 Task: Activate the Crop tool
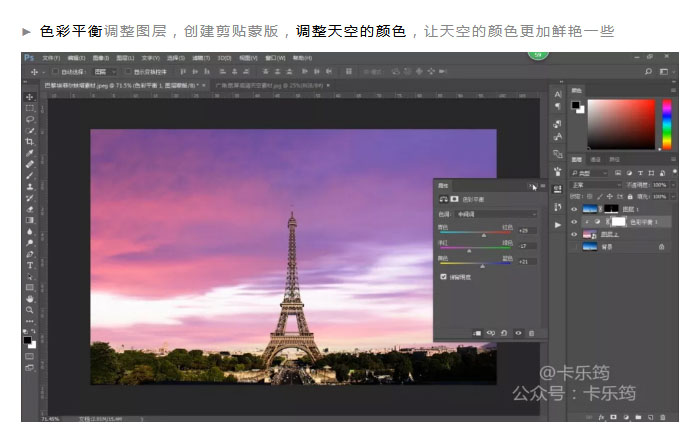[x=30, y=142]
